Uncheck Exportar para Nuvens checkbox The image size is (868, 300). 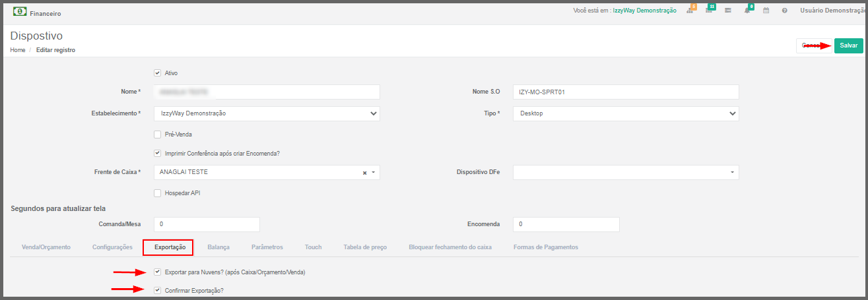[x=158, y=272]
